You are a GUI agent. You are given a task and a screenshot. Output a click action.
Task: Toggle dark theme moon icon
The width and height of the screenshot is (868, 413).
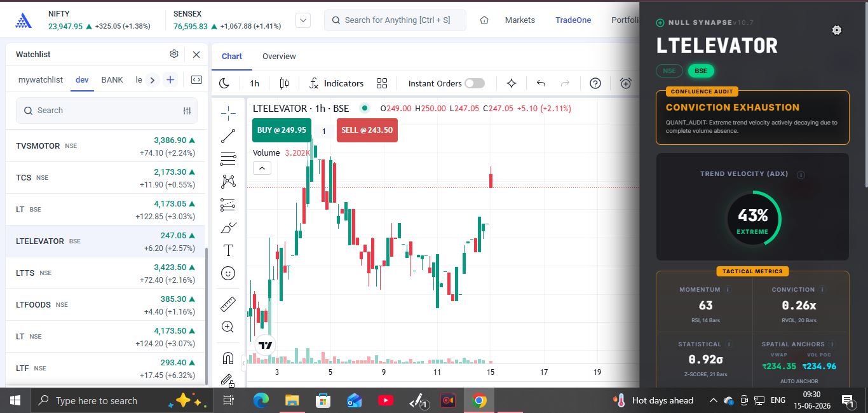[224, 83]
